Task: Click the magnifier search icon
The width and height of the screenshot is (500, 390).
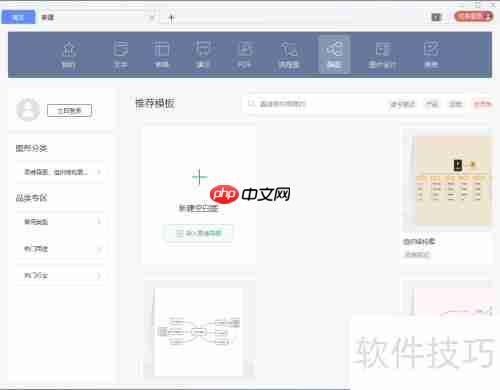Action: click(x=251, y=104)
